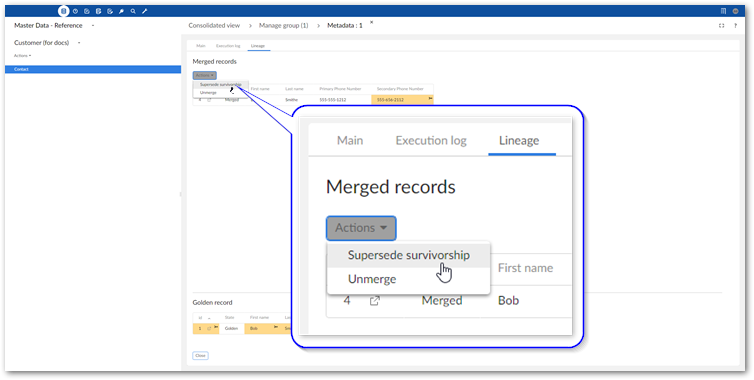
Task: Open the golden record 1 link icon
Action: pos(209,329)
